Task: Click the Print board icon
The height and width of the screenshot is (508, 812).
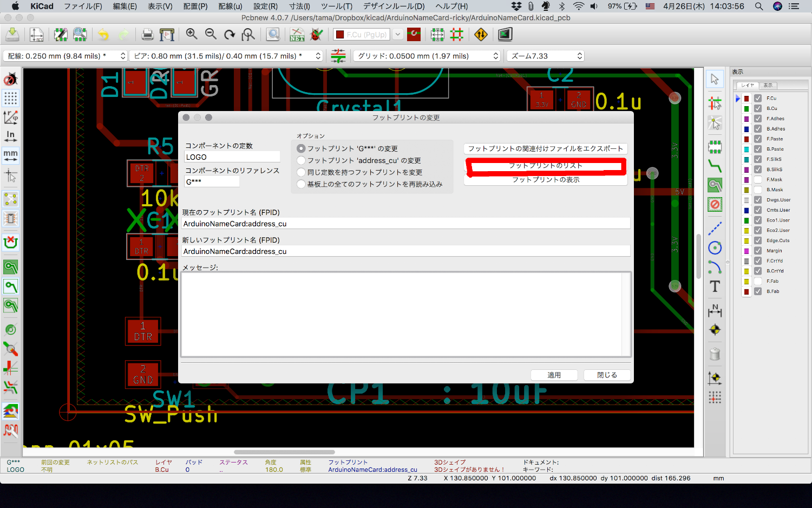Action: tap(147, 35)
